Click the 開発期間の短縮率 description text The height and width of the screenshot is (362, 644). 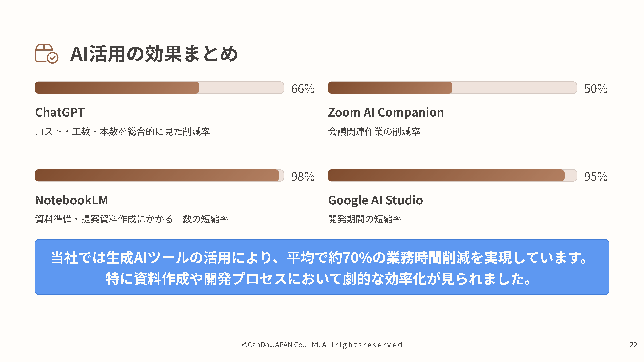coord(364,219)
